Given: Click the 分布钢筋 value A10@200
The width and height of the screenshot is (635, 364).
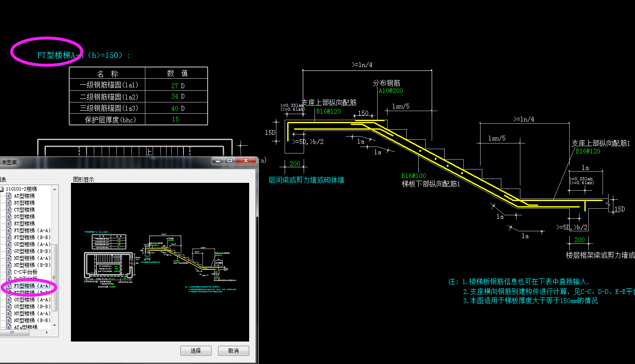Looking at the screenshot, I should pyautogui.click(x=391, y=91).
